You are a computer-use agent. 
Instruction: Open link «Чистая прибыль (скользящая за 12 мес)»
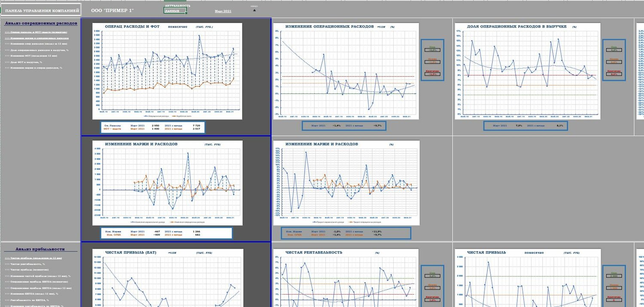[x=33, y=258]
